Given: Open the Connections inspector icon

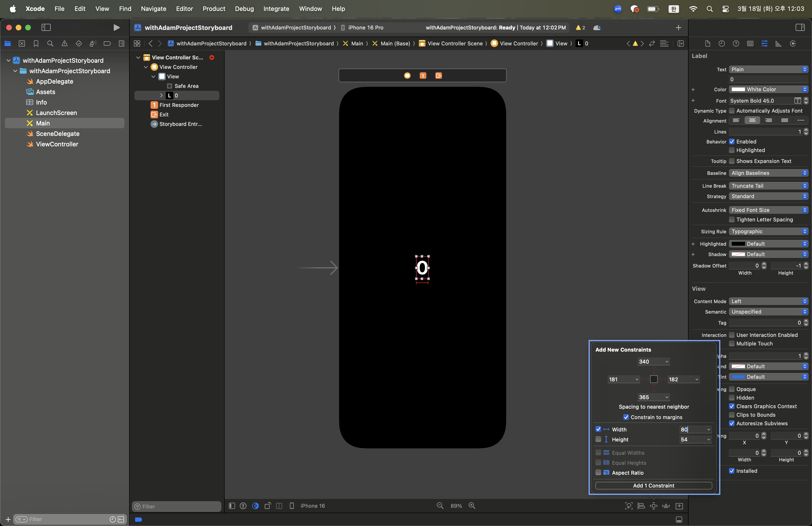Looking at the screenshot, I should (x=793, y=43).
